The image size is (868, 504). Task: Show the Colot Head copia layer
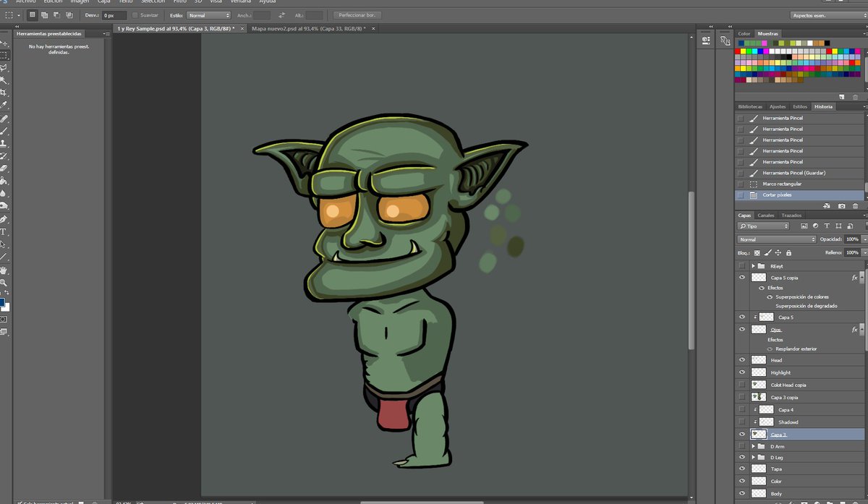(x=741, y=385)
